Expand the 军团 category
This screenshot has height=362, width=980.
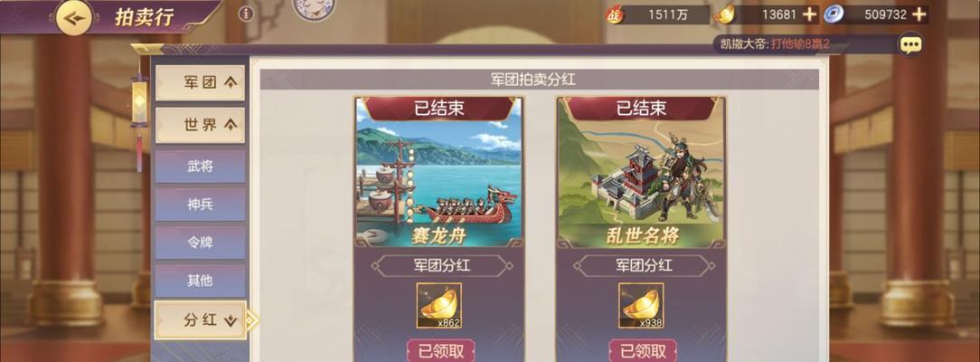point(200,82)
